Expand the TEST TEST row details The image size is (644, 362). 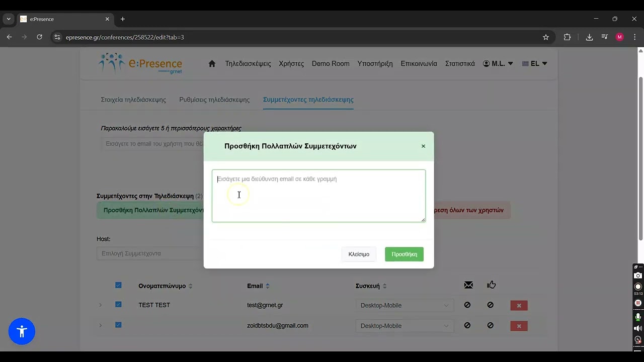click(x=100, y=305)
